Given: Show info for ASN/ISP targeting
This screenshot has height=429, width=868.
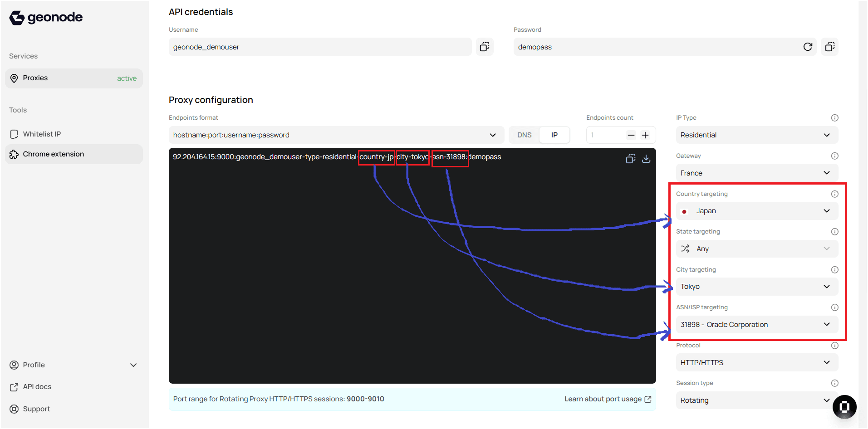Looking at the screenshot, I should [x=834, y=307].
